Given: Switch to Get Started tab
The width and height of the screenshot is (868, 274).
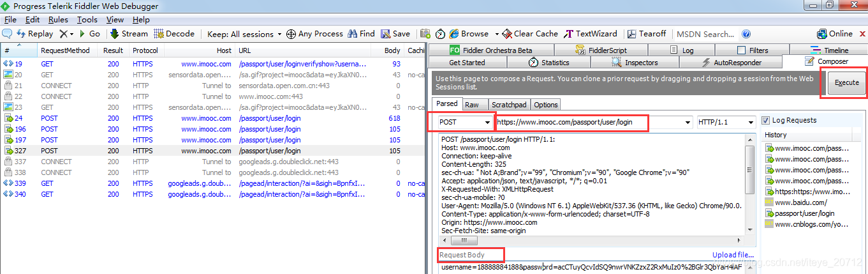Looking at the screenshot, I should click(467, 63).
